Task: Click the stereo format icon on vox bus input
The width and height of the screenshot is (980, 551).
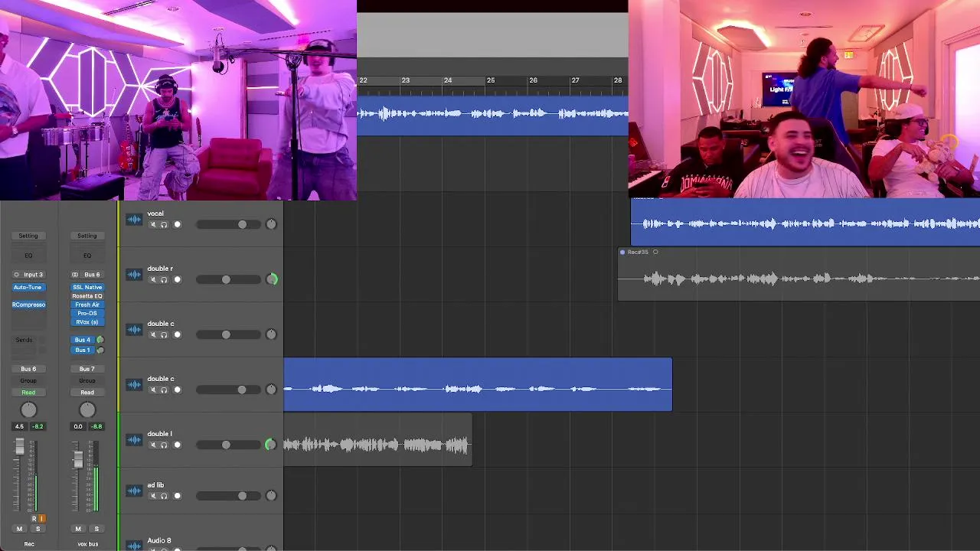Action: pos(75,275)
